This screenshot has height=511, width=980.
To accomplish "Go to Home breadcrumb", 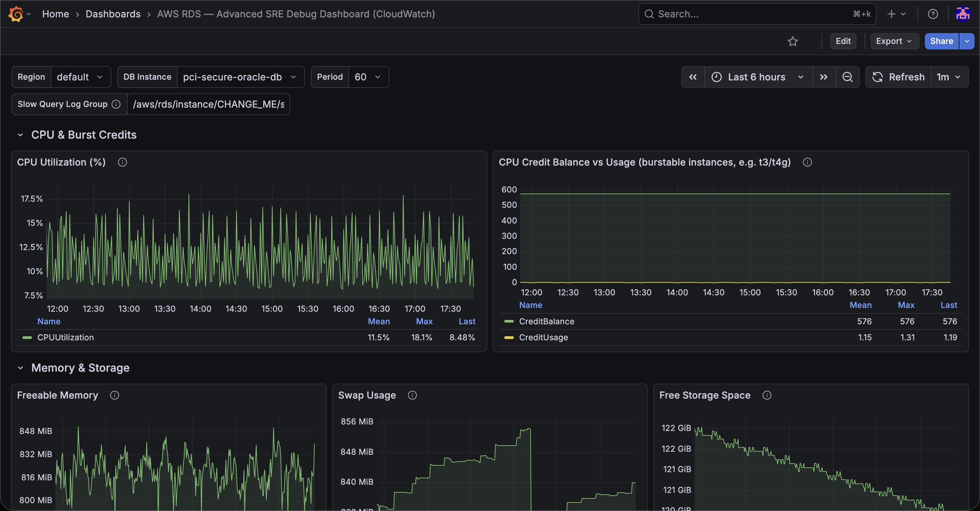I will click(x=55, y=14).
